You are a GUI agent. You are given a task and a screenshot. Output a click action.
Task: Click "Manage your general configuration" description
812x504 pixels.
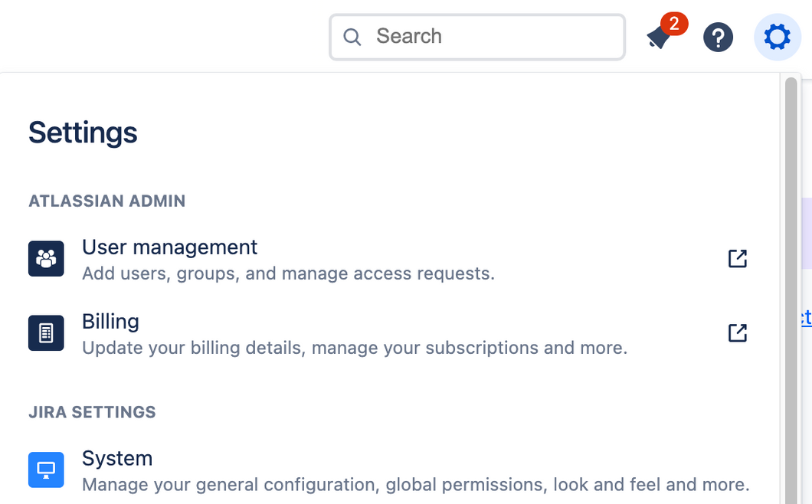[x=415, y=484]
